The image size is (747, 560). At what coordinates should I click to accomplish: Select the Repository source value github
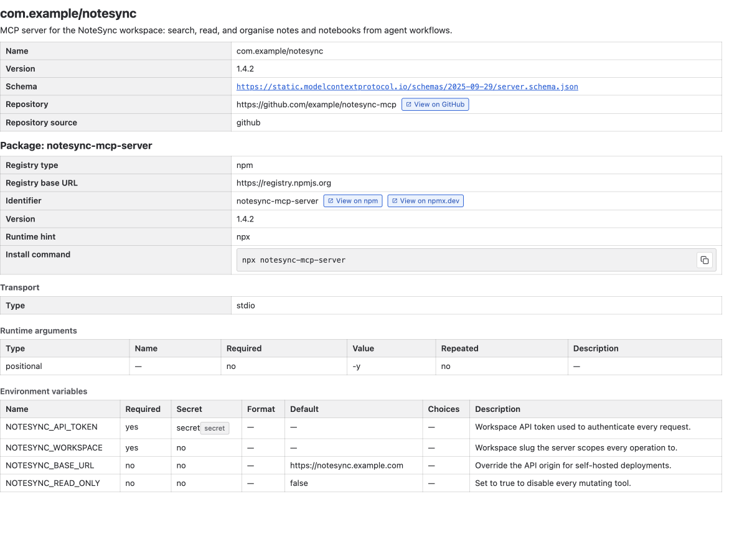[248, 123]
